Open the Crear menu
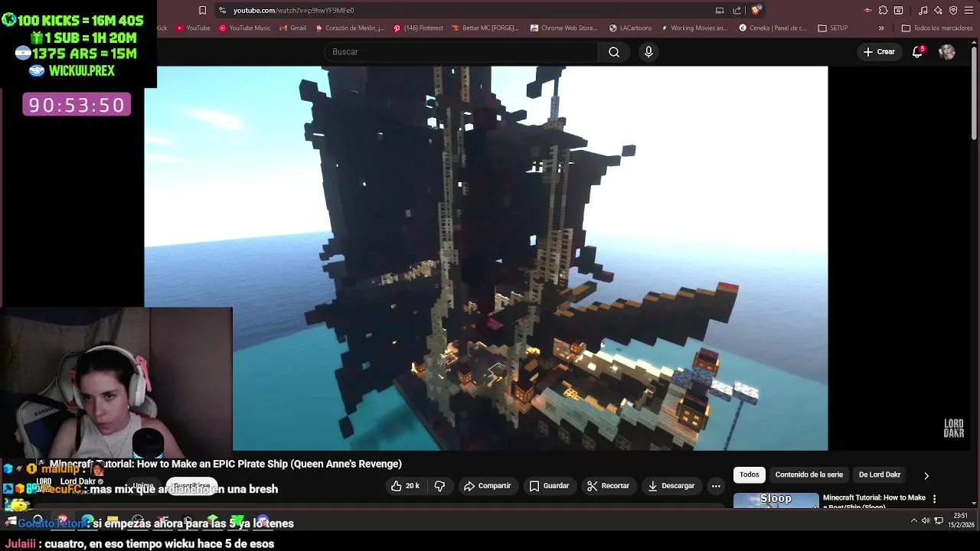This screenshot has width=980, height=551. 879,52
